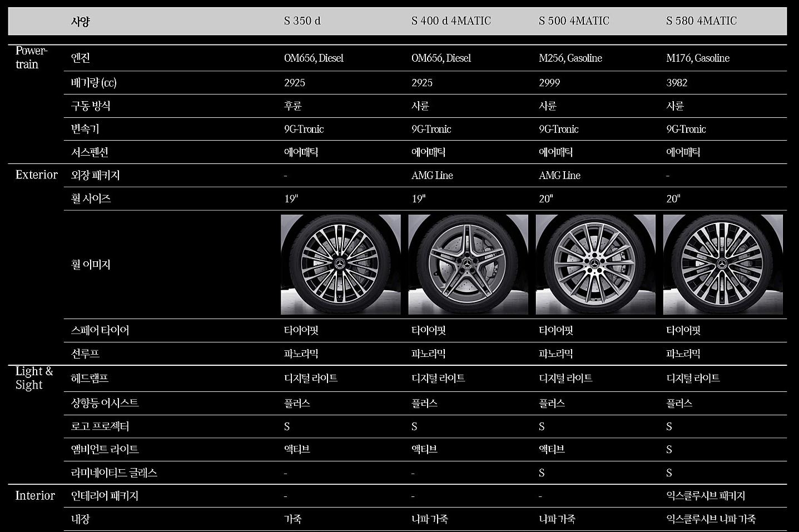The width and height of the screenshot is (799, 532).
Task: Click the 플러스 cell for S 500 4MATIC
Action: tap(552, 403)
